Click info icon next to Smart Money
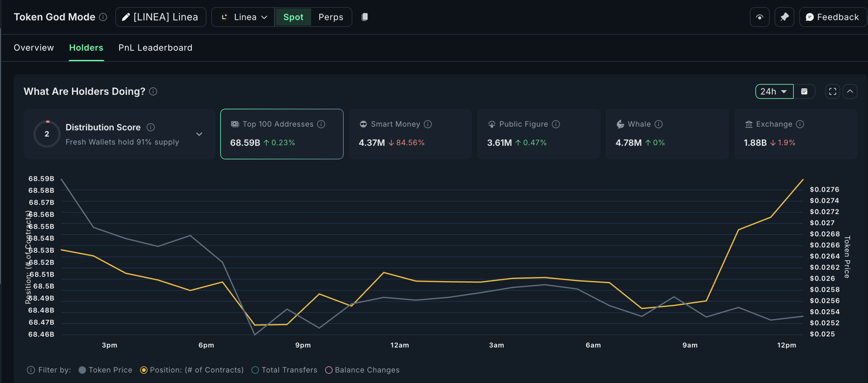This screenshot has height=383, width=868. (x=428, y=124)
